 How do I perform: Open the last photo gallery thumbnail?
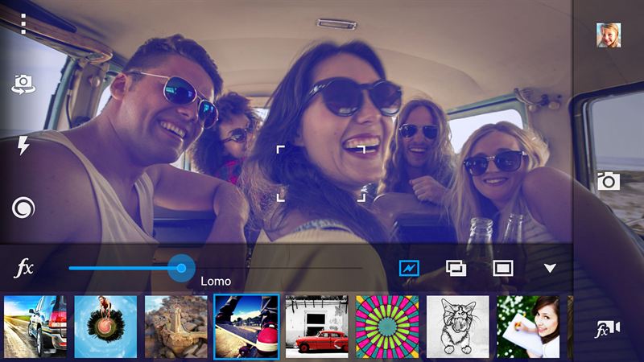[608, 35]
